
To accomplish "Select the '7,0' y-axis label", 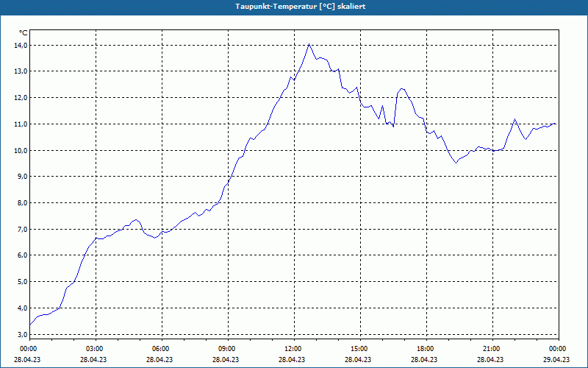I will pyautogui.click(x=23, y=229).
